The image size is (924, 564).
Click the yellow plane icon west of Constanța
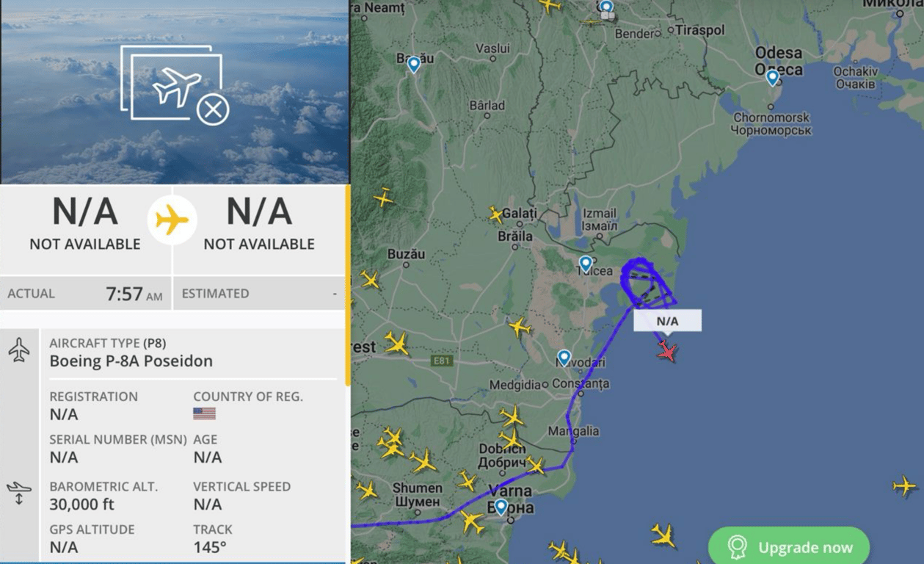coord(520,327)
